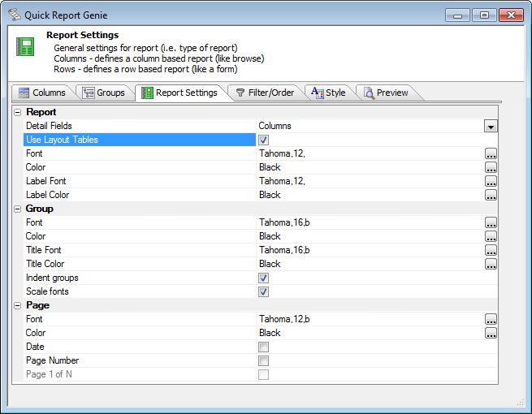This screenshot has width=532, height=414.
Task: Toggle the Use Layout Tables checkbox
Action: pyautogui.click(x=264, y=140)
